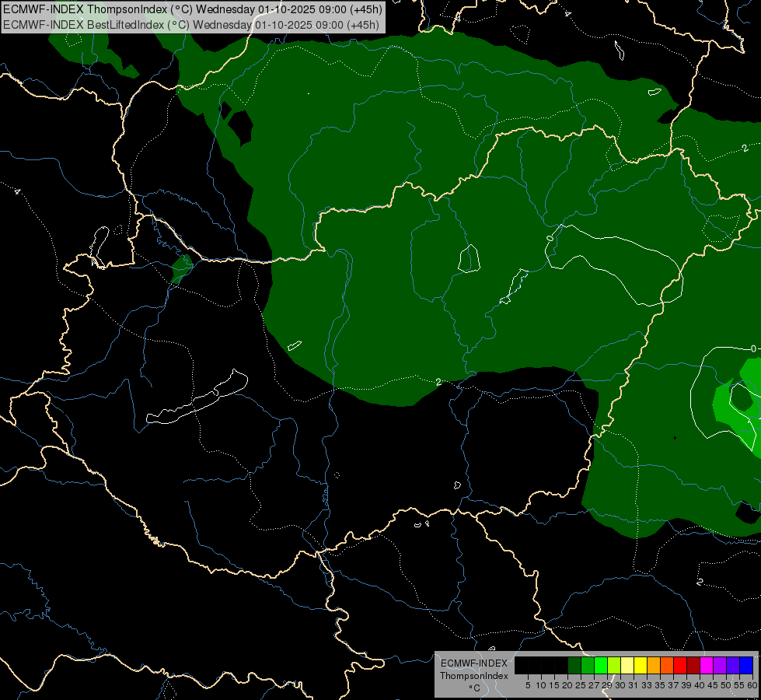Click the legend tick value 60
The height and width of the screenshot is (700, 761).
[x=752, y=685]
